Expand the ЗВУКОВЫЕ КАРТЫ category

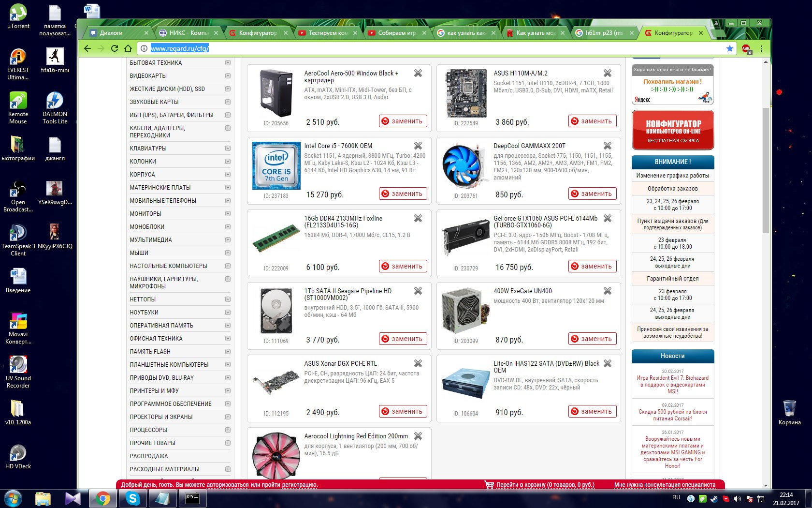point(228,102)
